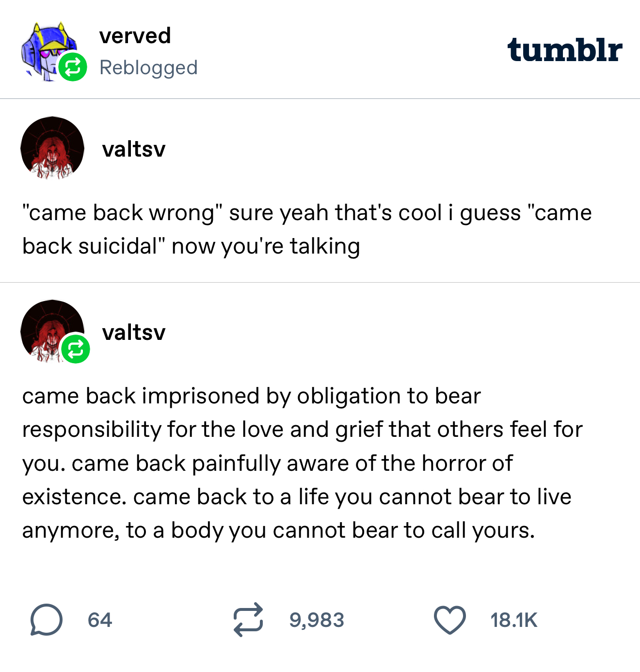640x672 pixels.
Task: Click the "anymore, to a body" final line
Action: pyautogui.click(x=279, y=530)
